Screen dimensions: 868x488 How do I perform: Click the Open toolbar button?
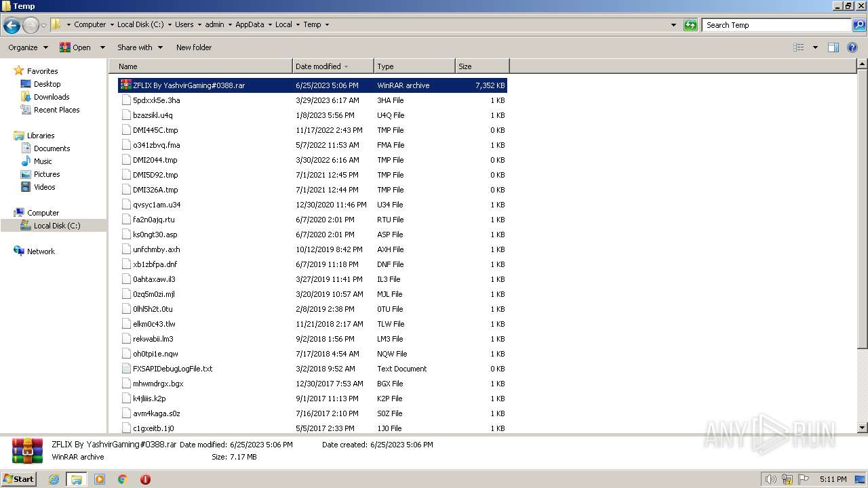click(x=75, y=47)
